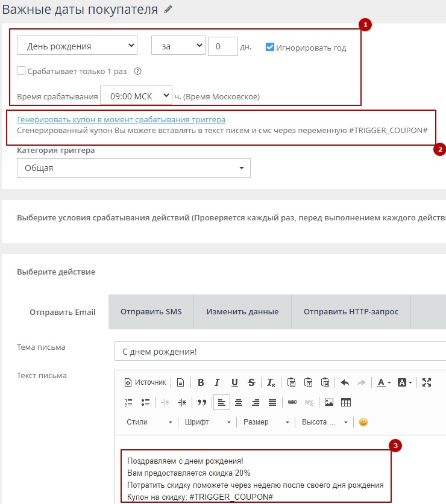Uncheck the 'Игнорировать год' checkbox
The width and height of the screenshot is (446, 504).
tap(270, 47)
